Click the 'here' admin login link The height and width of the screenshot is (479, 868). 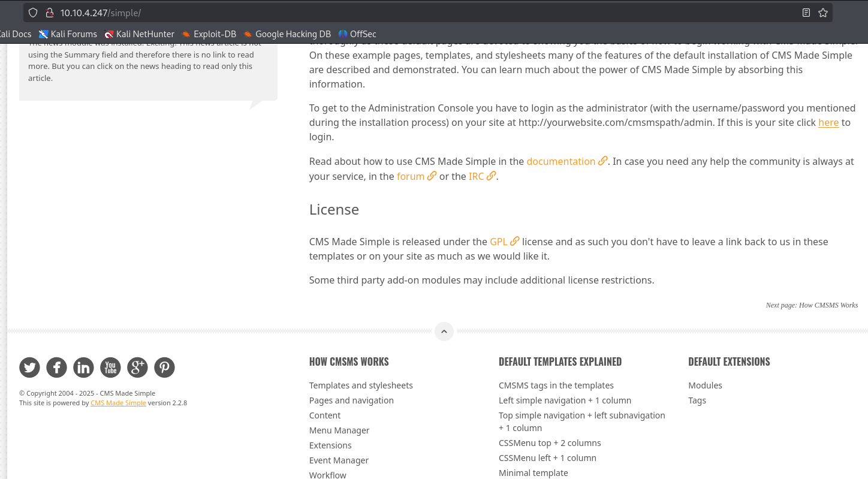(828, 122)
